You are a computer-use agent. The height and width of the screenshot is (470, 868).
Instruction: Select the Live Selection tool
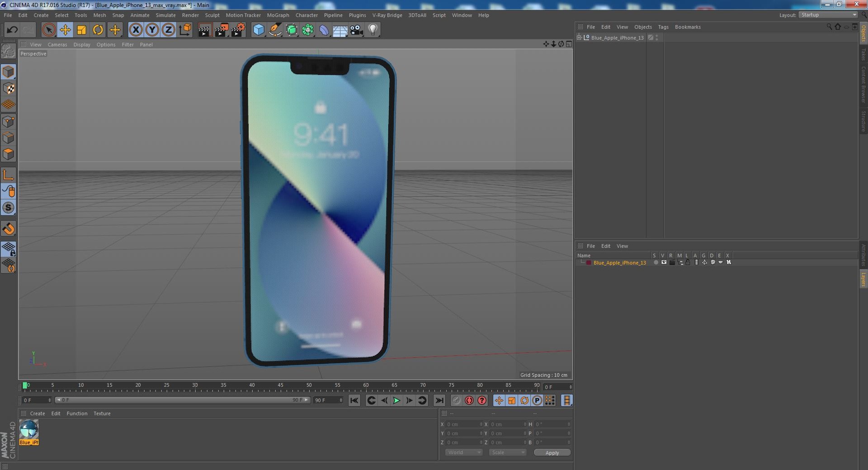[48, 30]
